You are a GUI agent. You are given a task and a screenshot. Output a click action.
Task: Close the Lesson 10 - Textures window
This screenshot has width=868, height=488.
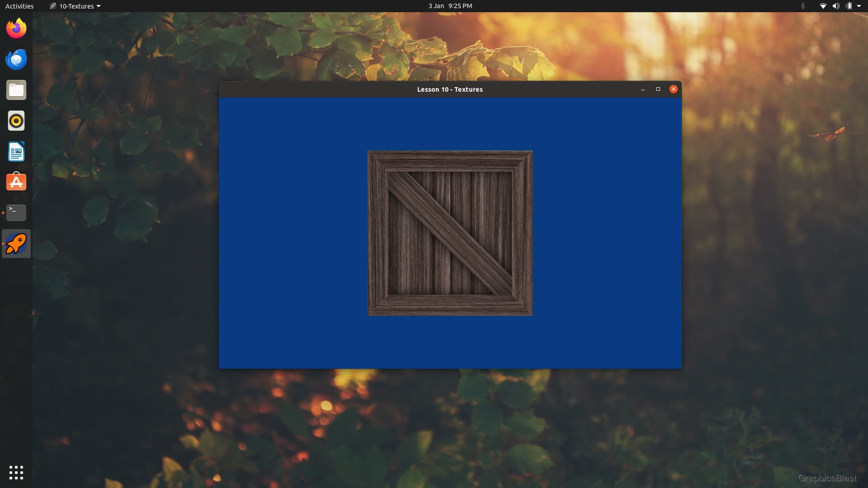point(674,89)
